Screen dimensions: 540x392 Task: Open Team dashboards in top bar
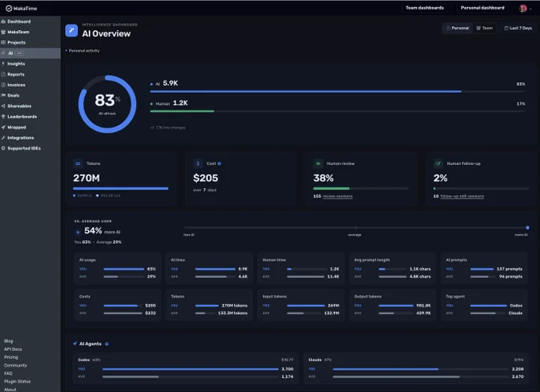(425, 8)
